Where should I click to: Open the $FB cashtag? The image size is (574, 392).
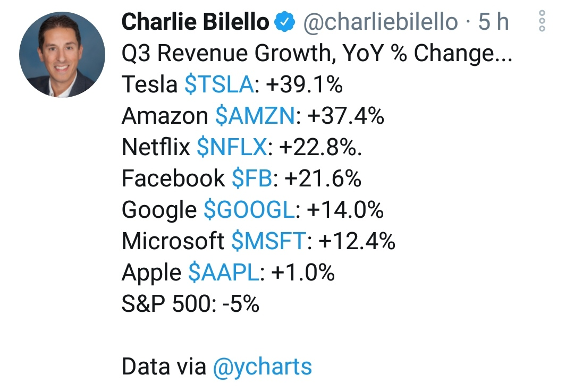[x=251, y=179]
